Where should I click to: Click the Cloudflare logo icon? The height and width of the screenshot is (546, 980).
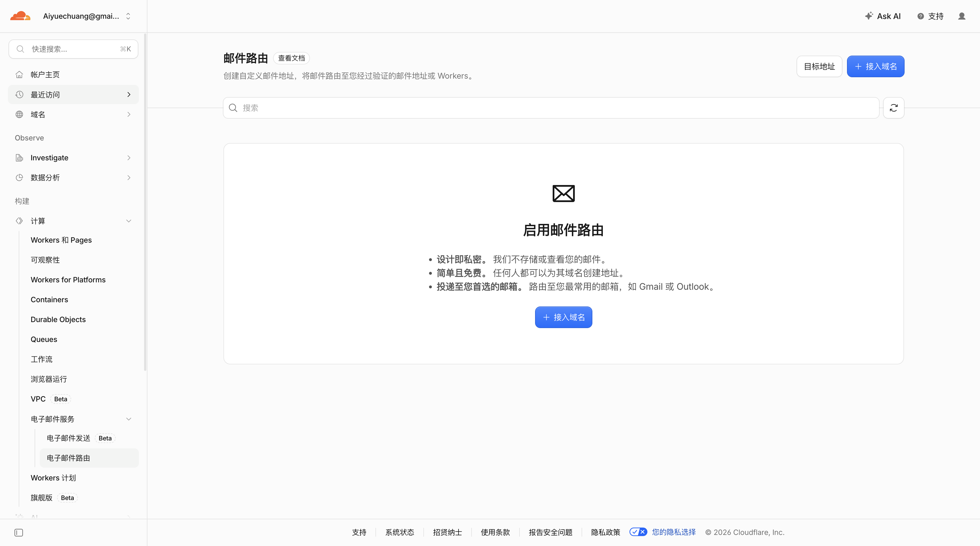pos(20,16)
